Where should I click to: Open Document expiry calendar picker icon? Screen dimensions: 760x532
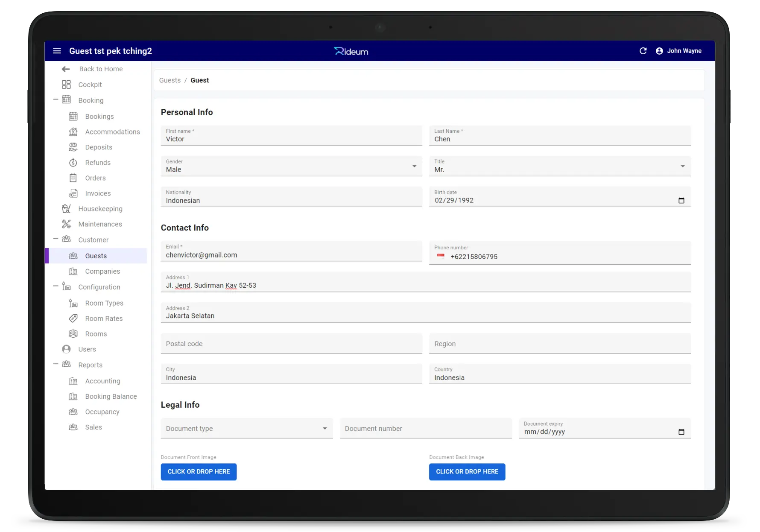click(x=681, y=432)
